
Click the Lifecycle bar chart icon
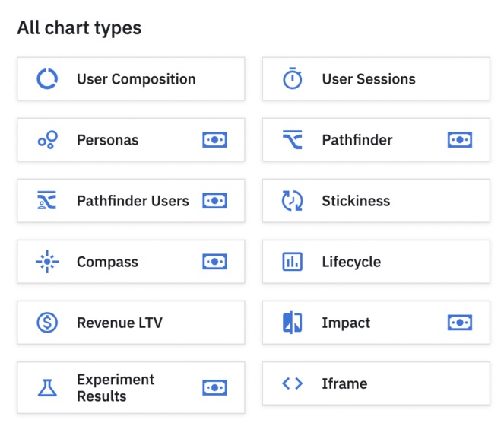293,262
